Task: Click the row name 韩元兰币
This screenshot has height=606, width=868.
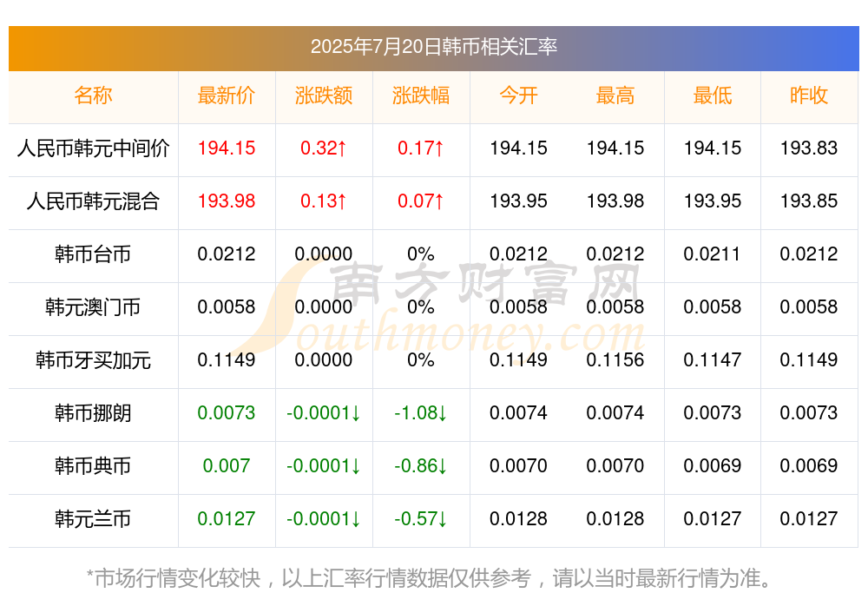Action: click(x=93, y=519)
